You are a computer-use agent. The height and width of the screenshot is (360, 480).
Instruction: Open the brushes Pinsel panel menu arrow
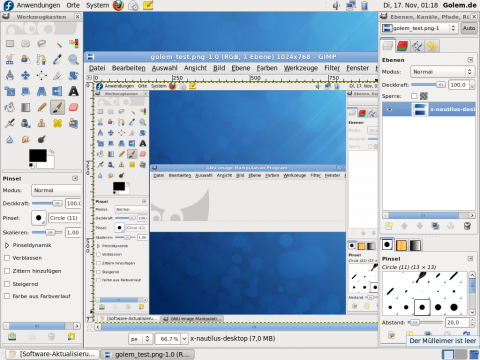click(x=470, y=258)
